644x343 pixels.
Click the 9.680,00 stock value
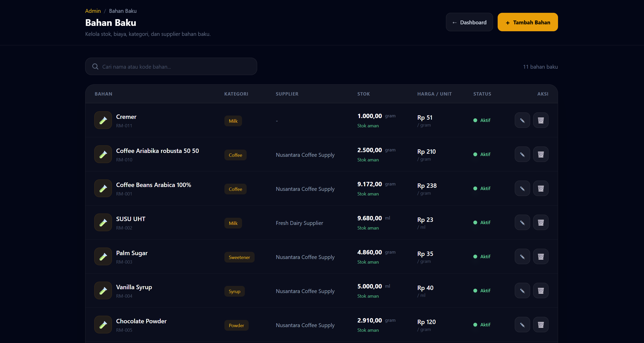(369, 218)
